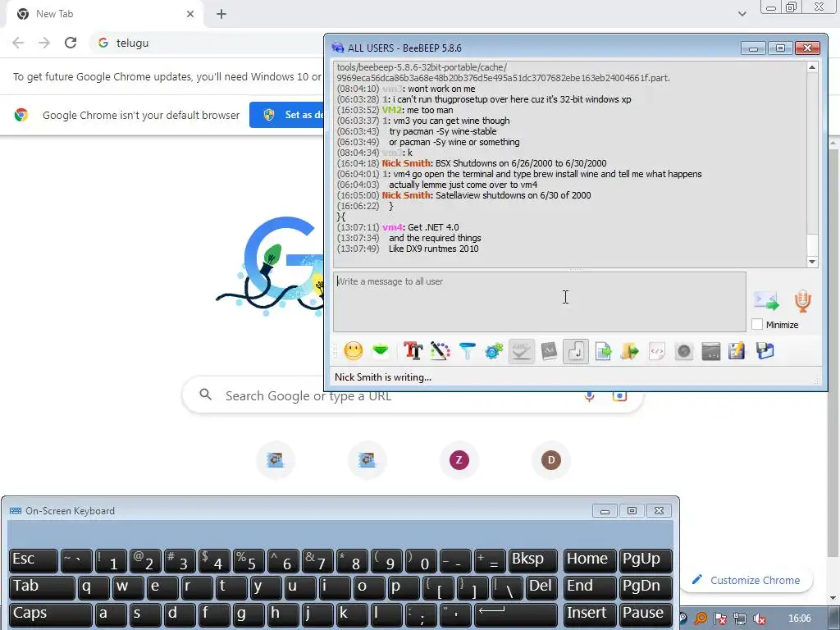Open the red T font settings icon
Image resolution: width=840 pixels, height=630 pixels.
click(413, 351)
